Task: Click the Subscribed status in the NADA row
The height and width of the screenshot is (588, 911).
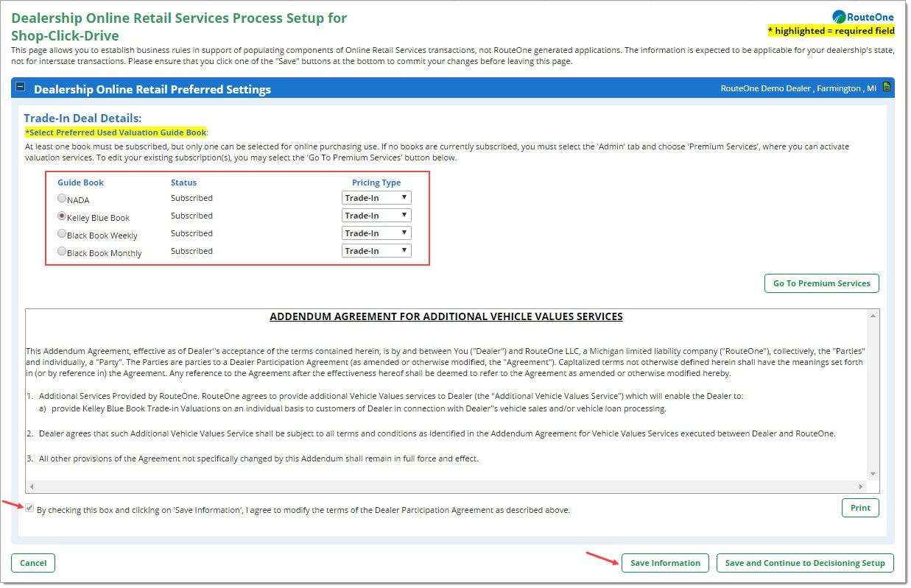Action: pyautogui.click(x=191, y=198)
